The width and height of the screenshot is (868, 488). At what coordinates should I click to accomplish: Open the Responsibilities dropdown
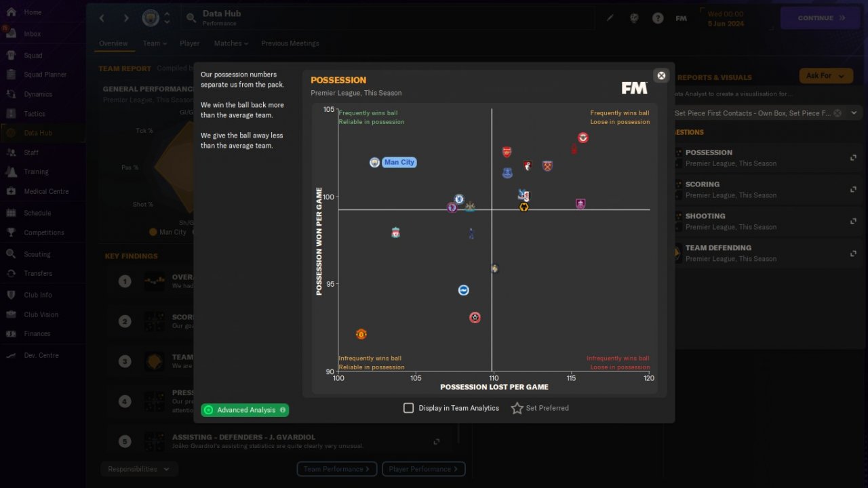tap(139, 469)
